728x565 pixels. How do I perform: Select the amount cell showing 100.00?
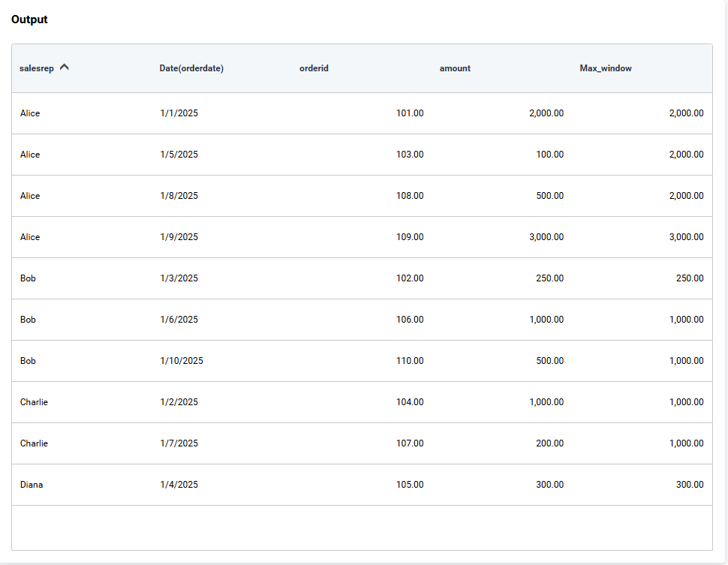pos(549,155)
